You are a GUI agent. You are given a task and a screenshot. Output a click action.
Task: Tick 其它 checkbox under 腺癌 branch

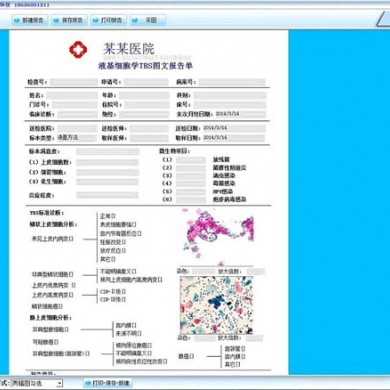tap(238, 365)
